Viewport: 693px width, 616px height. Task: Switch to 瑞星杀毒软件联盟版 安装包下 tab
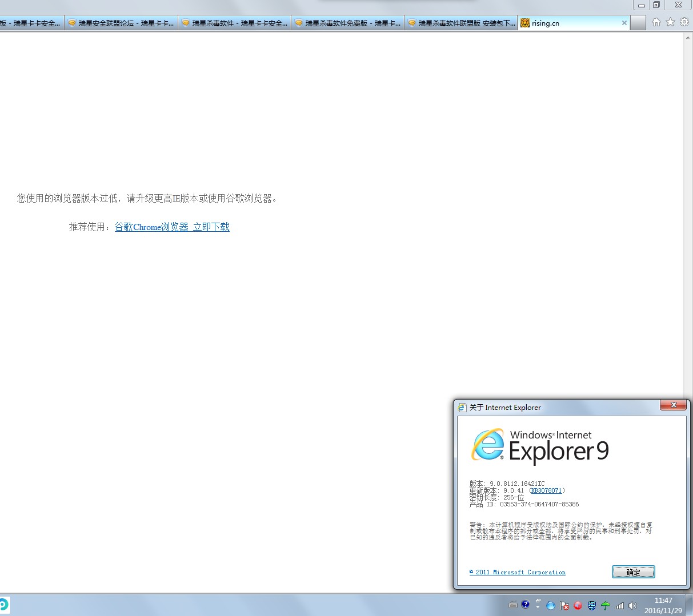tap(460, 23)
